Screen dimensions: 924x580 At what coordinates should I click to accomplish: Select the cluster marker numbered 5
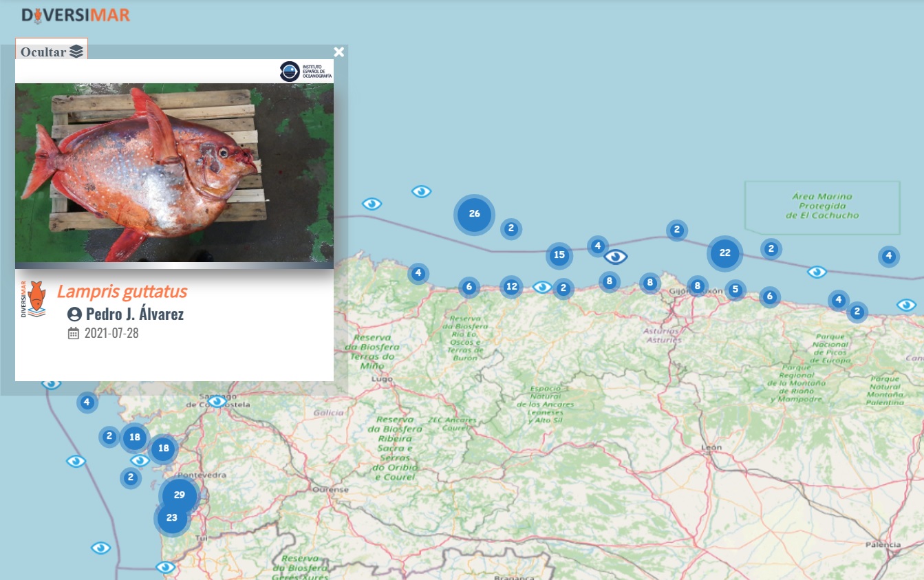click(x=735, y=290)
